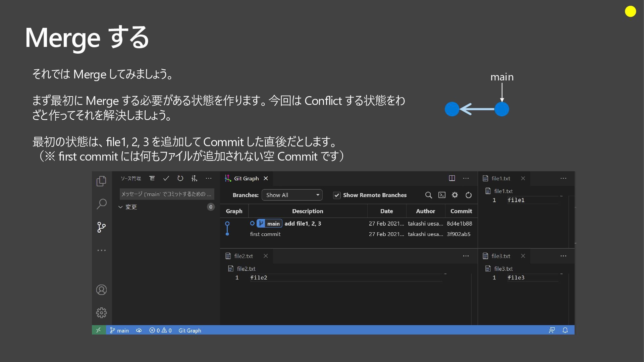Select the Source Control branch icon

point(101,227)
